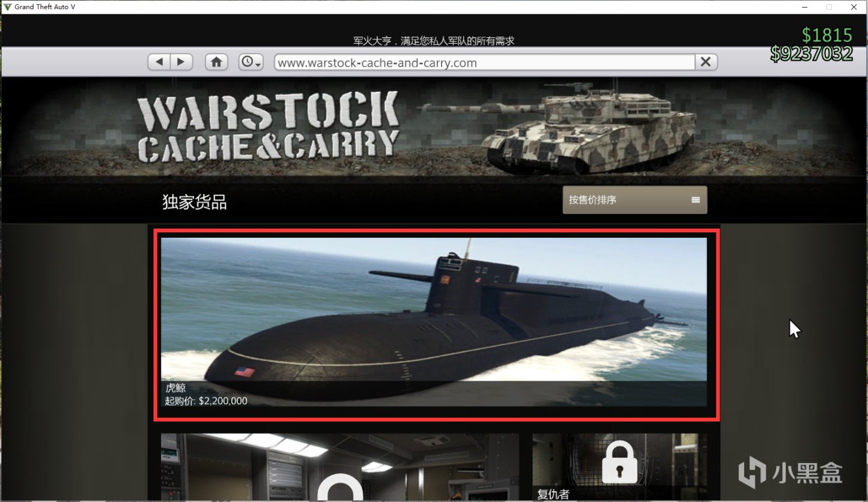Go back in the in-game browser
868x502 pixels.
pos(159,62)
